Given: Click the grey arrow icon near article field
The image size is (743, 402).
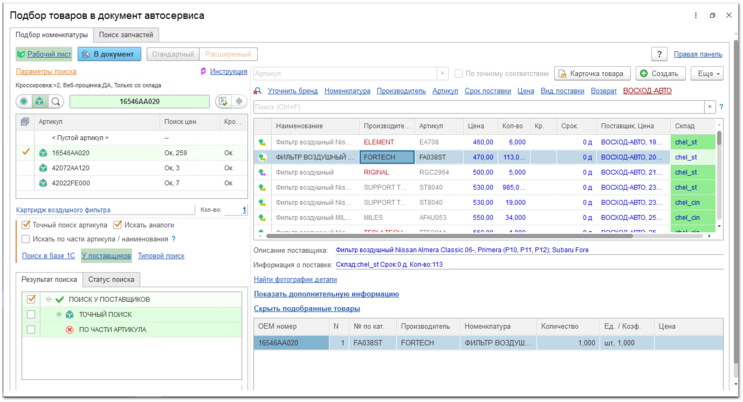Looking at the screenshot, I should click(239, 101).
